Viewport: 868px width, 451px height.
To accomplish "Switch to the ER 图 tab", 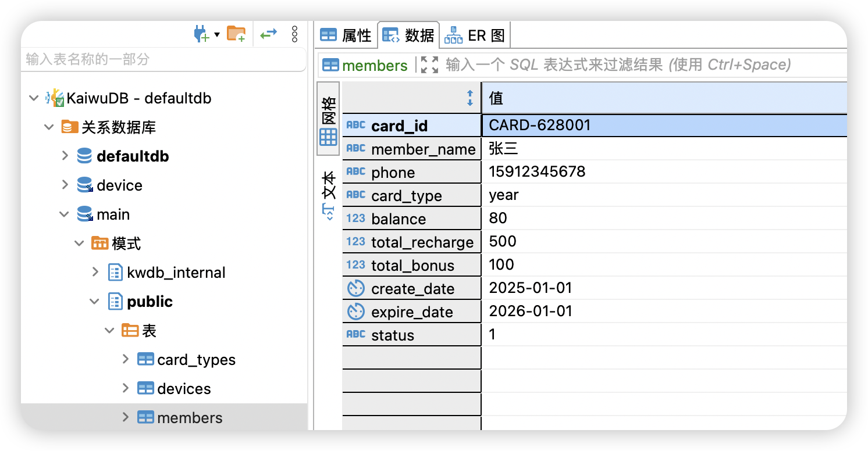I will pos(475,35).
